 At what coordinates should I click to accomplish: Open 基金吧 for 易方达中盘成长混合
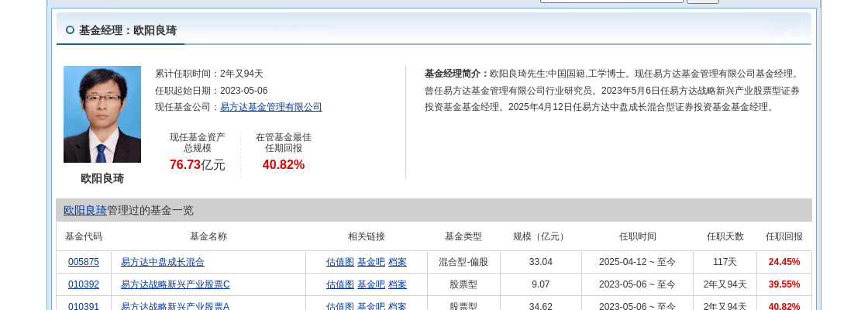[x=371, y=262]
